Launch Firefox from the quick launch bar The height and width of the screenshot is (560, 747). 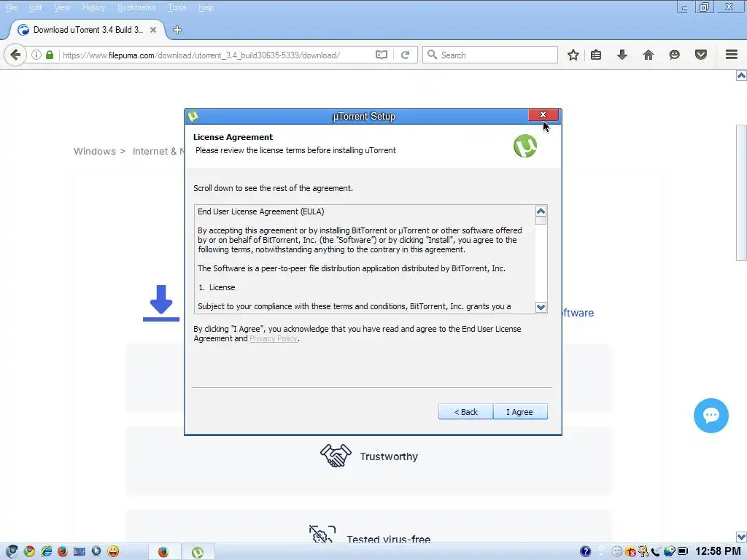63,551
